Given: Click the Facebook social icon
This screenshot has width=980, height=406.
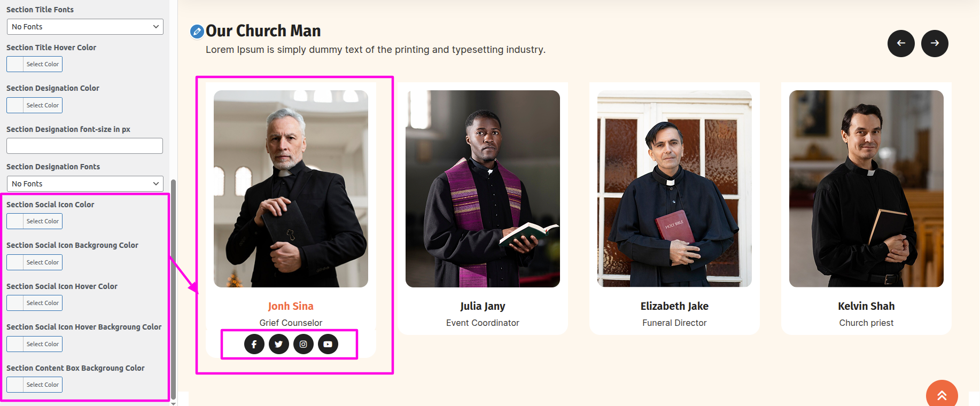Looking at the screenshot, I should coord(254,344).
